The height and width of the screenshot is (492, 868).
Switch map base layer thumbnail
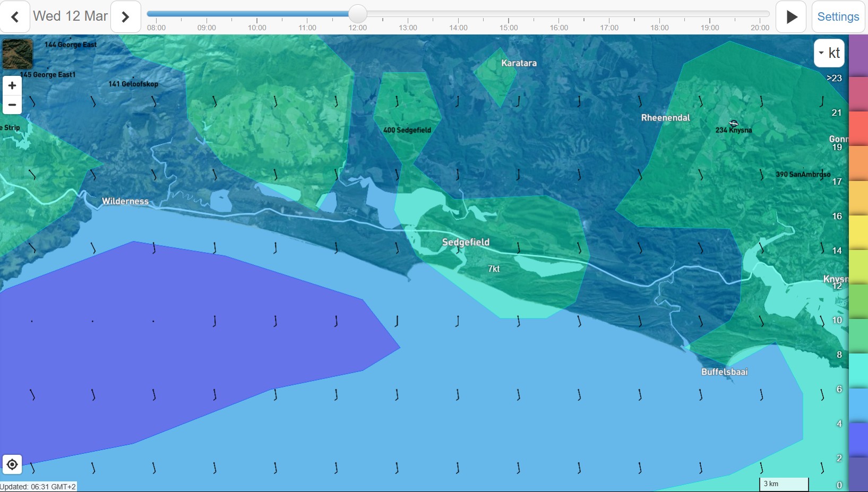pos(18,54)
